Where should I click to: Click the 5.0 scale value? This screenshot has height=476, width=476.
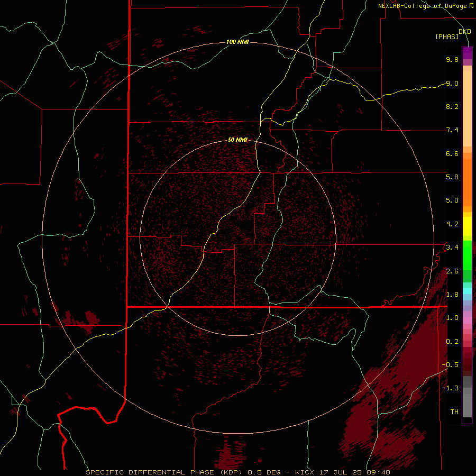click(x=452, y=200)
